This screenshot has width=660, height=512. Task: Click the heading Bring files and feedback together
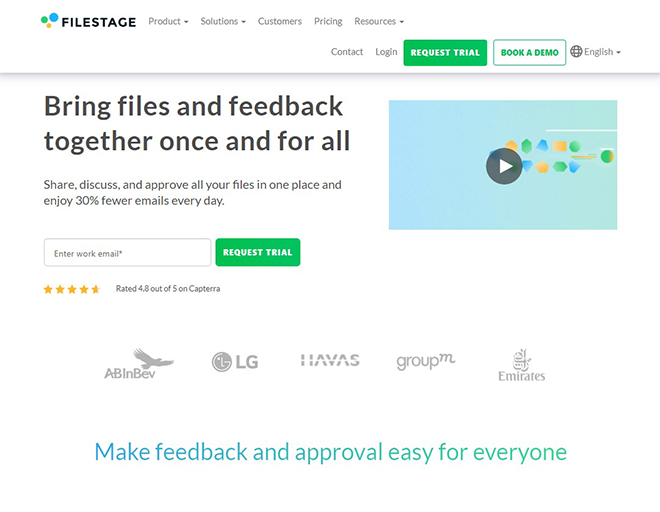pyautogui.click(x=197, y=123)
